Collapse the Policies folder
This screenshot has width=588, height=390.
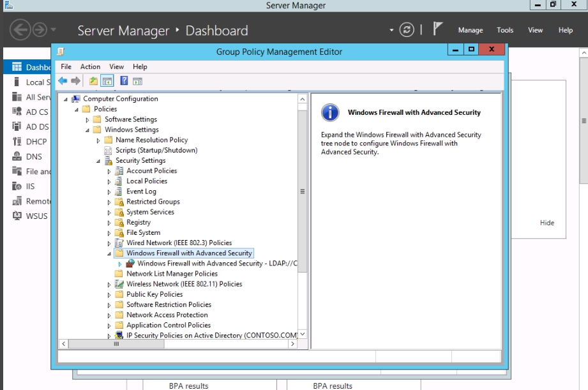[x=77, y=110]
